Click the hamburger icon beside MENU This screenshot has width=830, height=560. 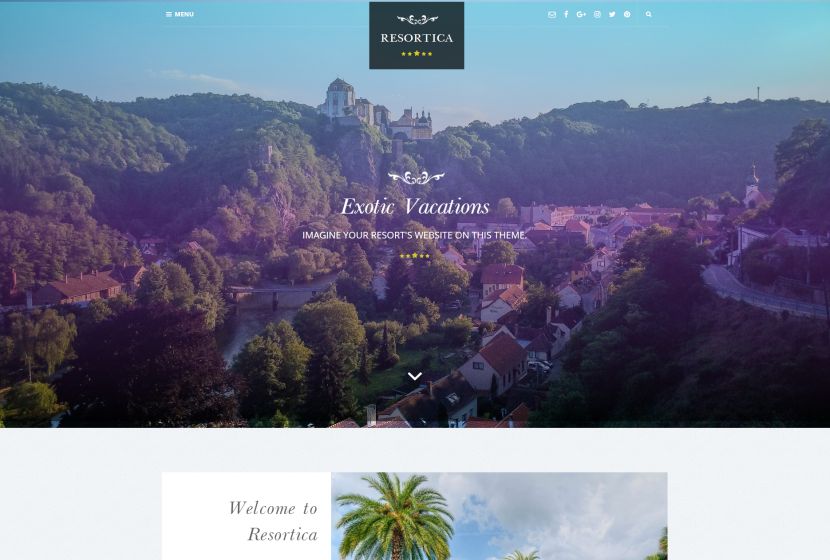(169, 15)
